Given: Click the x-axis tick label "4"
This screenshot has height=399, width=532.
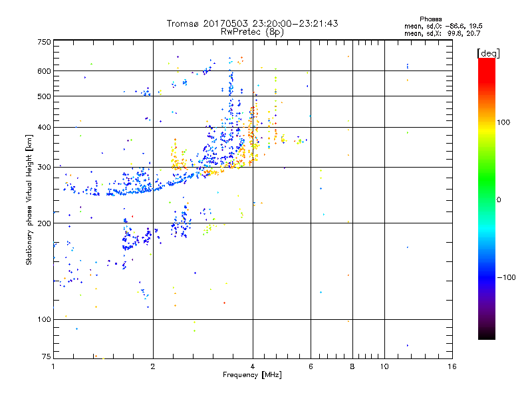Looking at the screenshot, I should (x=253, y=366).
